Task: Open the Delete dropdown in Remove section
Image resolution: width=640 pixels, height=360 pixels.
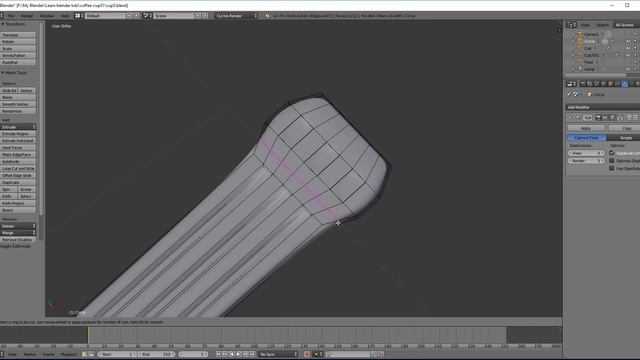Action: coord(18,226)
